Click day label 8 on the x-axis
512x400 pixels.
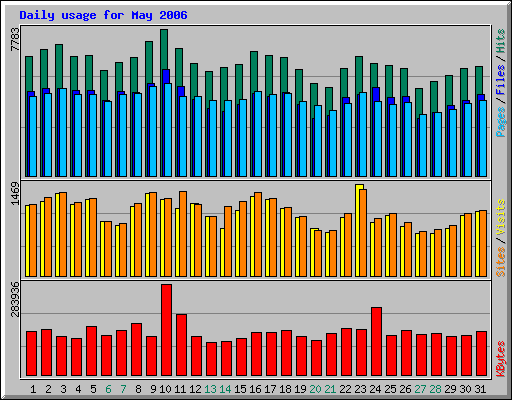point(138,389)
